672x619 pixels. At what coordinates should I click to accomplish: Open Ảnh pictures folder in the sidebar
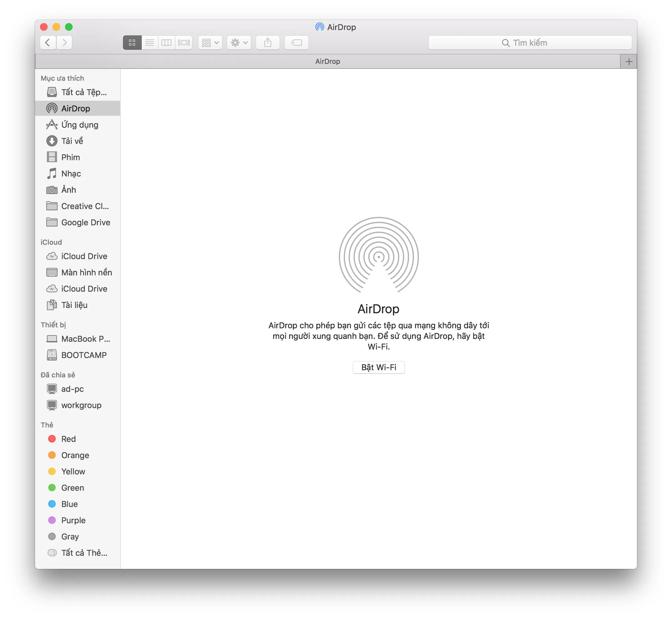[78, 190]
